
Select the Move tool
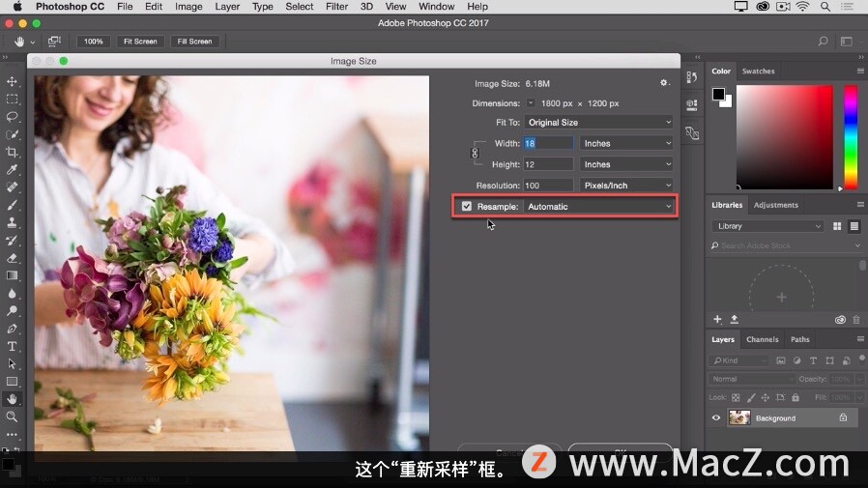click(12, 81)
